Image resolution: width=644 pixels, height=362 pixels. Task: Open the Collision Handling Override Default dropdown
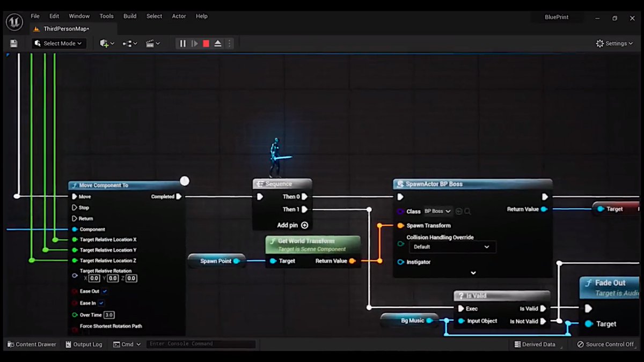point(452,247)
